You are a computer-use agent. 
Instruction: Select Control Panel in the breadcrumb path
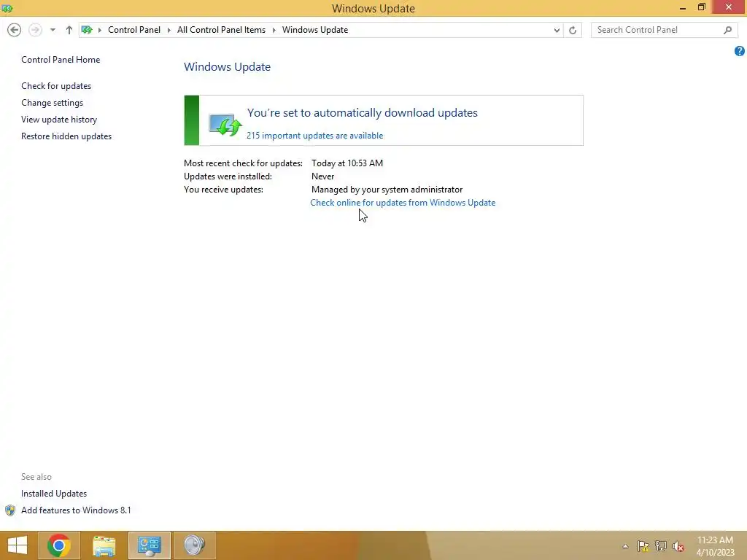(134, 29)
